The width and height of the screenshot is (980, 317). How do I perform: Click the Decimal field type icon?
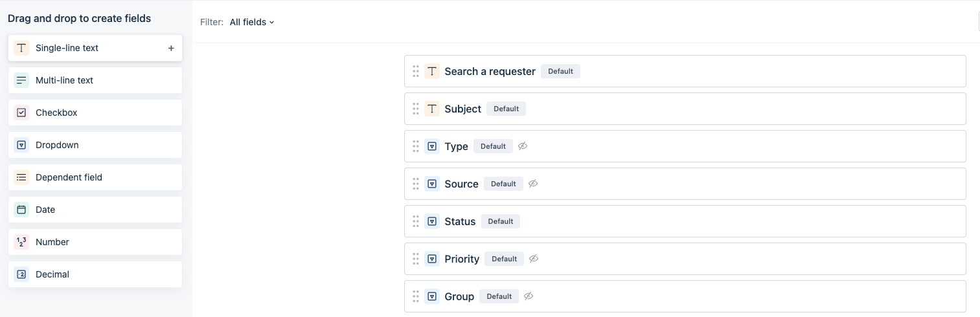tap(21, 274)
